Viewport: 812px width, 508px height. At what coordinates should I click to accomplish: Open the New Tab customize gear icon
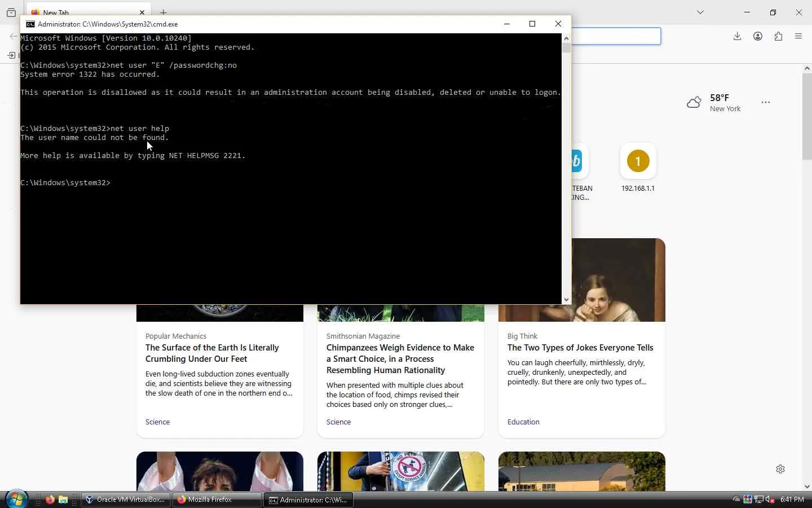pyautogui.click(x=780, y=469)
